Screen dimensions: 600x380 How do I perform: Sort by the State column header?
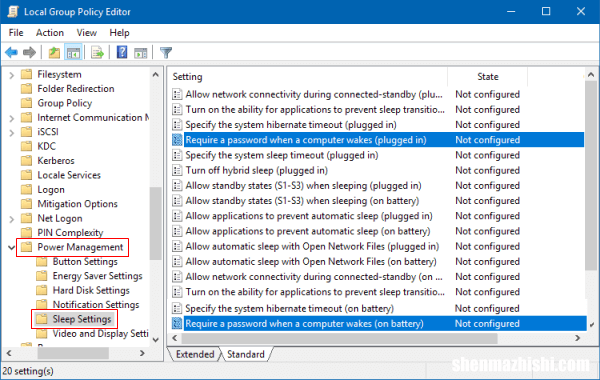tap(488, 77)
